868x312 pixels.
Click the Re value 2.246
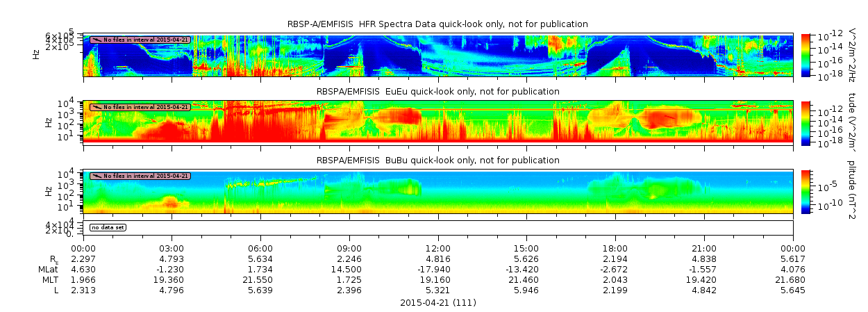click(349, 259)
